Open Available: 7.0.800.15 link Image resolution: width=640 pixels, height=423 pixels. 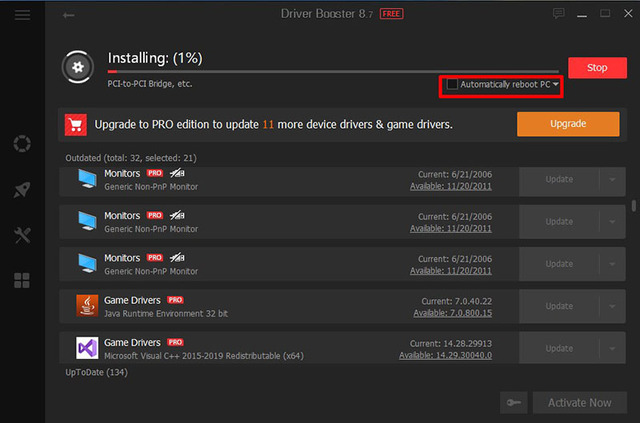point(453,313)
